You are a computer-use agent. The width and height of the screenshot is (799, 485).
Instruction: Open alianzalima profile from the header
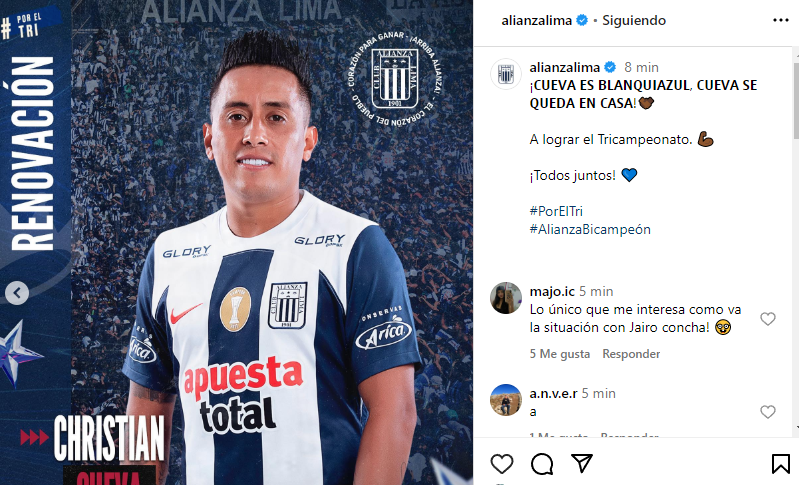(537, 20)
